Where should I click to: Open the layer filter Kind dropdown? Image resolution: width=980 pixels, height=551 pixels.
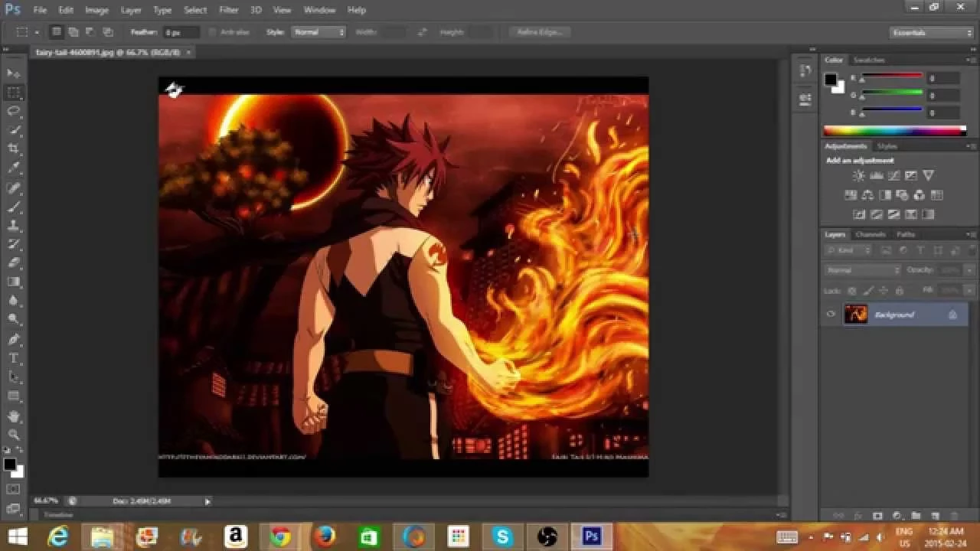(849, 250)
